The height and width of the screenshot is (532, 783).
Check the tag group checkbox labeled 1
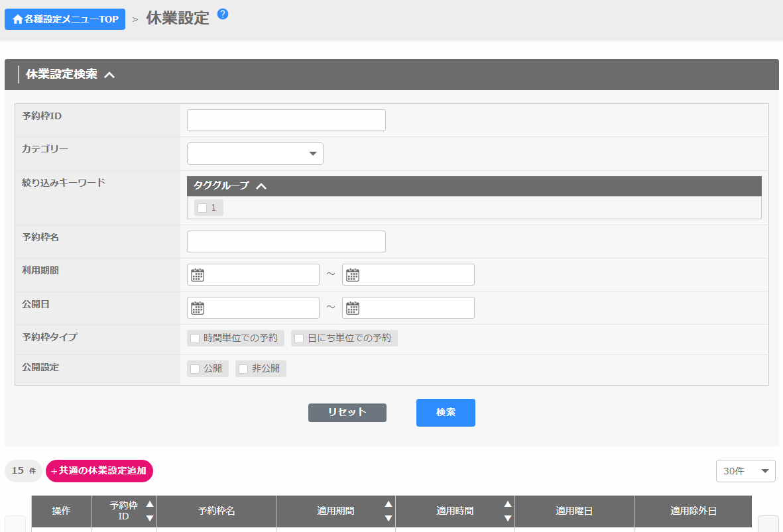click(x=202, y=208)
